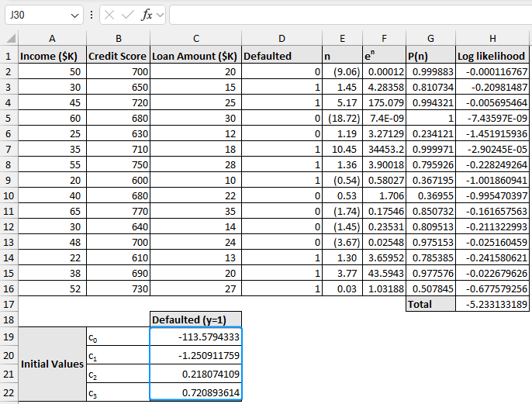Click the name box resize dots handle
532x404 pixels.
point(92,15)
